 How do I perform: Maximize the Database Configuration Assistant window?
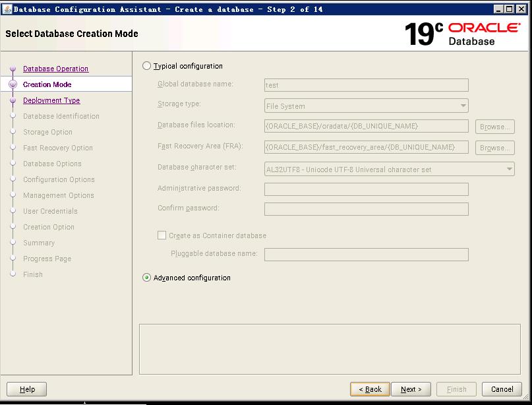510,9
